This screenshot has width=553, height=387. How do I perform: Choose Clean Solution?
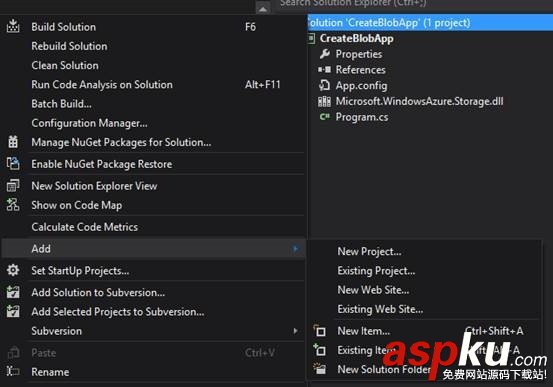click(x=153, y=65)
